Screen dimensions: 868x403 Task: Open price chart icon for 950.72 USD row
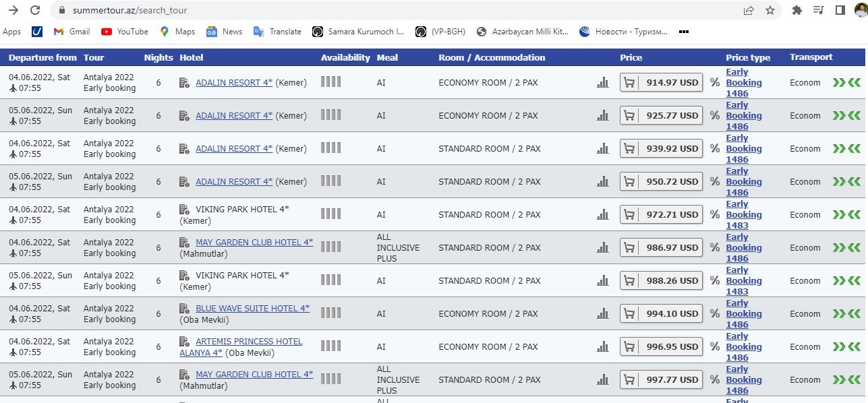[602, 181]
